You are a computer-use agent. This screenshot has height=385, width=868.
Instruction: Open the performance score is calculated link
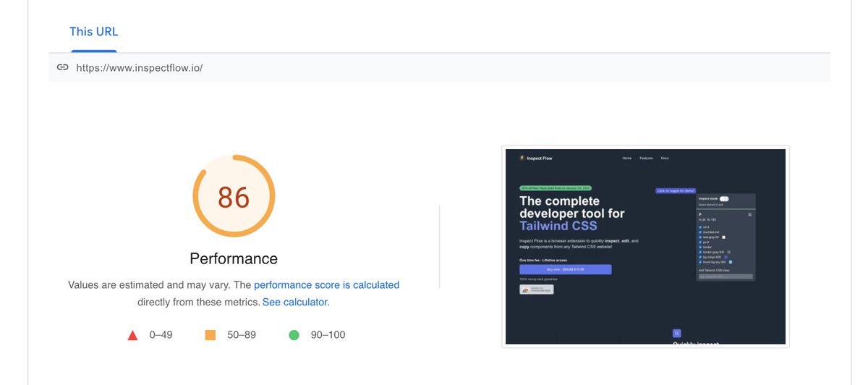326,285
